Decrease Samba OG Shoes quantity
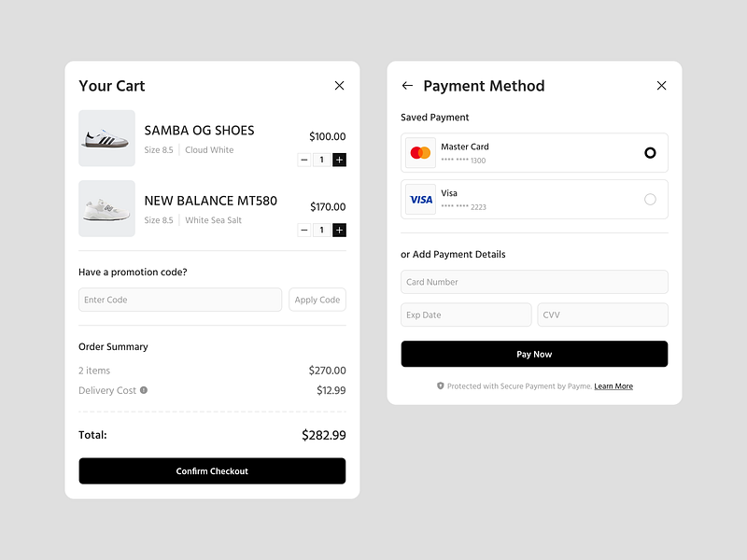Screen dimensions: 747x560 pos(304,160)
